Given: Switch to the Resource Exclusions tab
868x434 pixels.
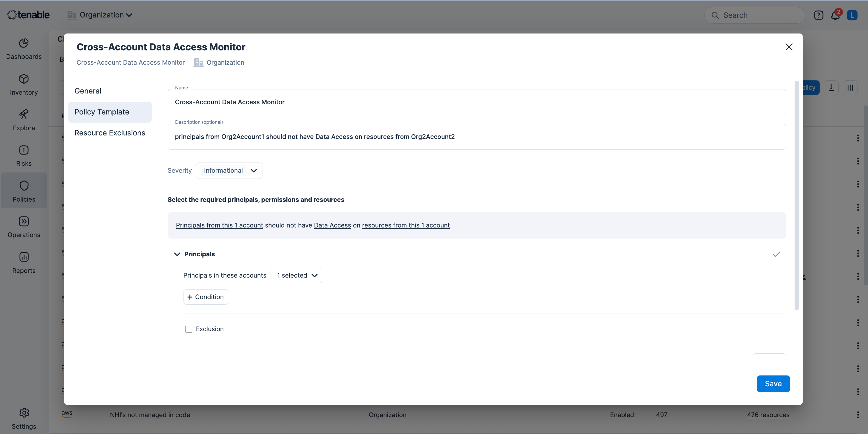Looking at the screenshot, I should 110,133.
